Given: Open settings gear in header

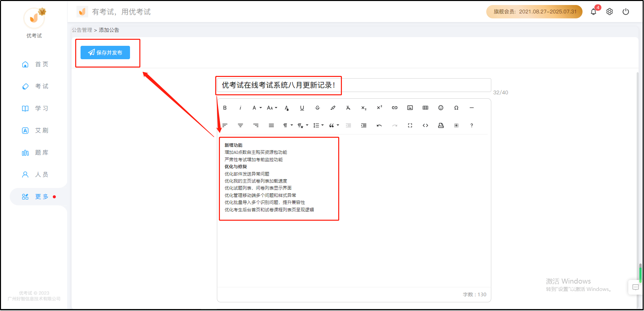Looking at the screenshot, I should pyautogui.click(x=610, y=12).
